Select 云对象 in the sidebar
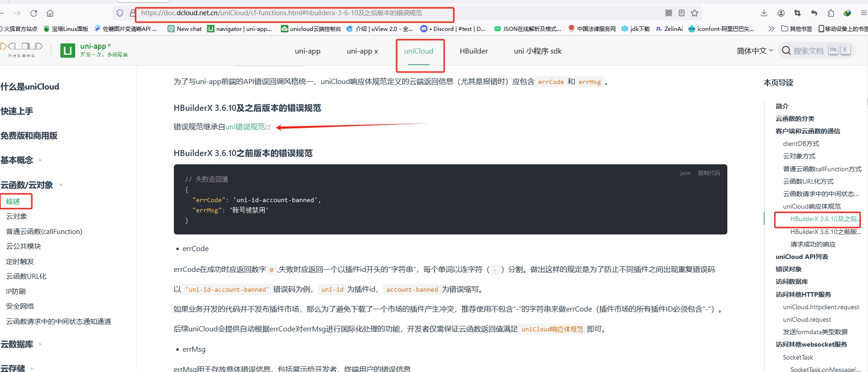Screen dimensions: 868x372 [17, 216]
